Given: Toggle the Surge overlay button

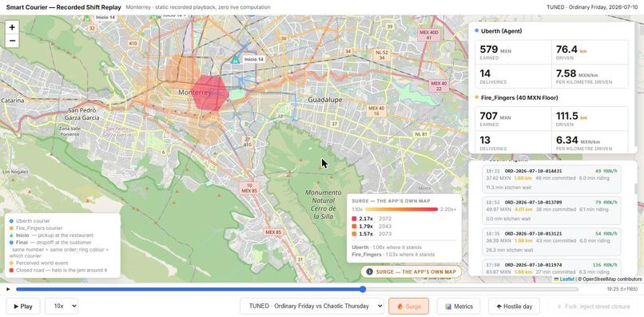Looking at the screenshot, I should coord(408,307).
